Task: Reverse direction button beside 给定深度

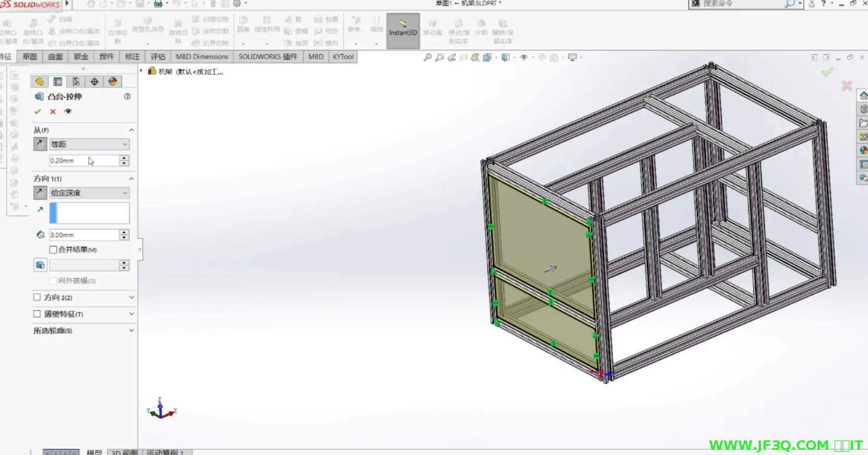Action: coord(40,193)
